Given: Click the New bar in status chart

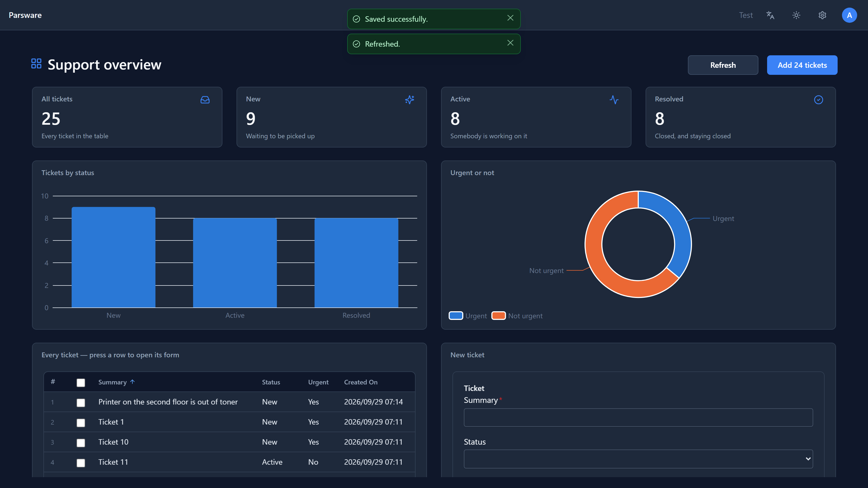Looking at the screenshot, I should 113,257.
